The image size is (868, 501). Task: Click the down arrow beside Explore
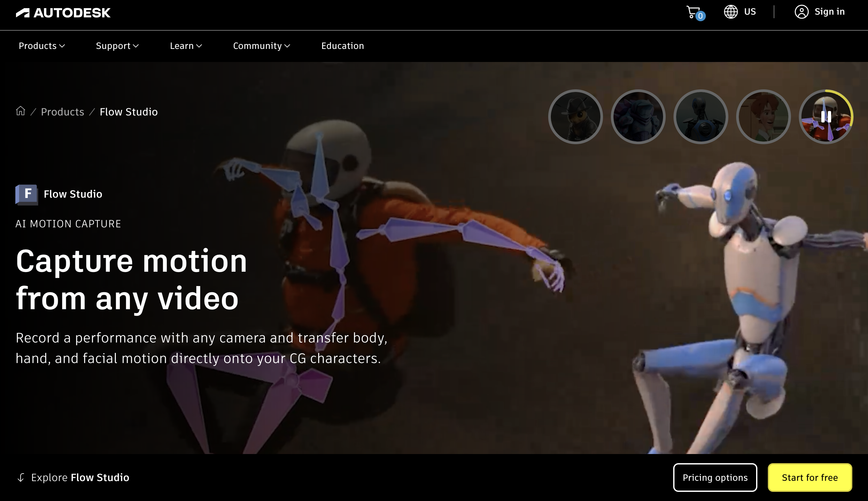coord(21,477)
